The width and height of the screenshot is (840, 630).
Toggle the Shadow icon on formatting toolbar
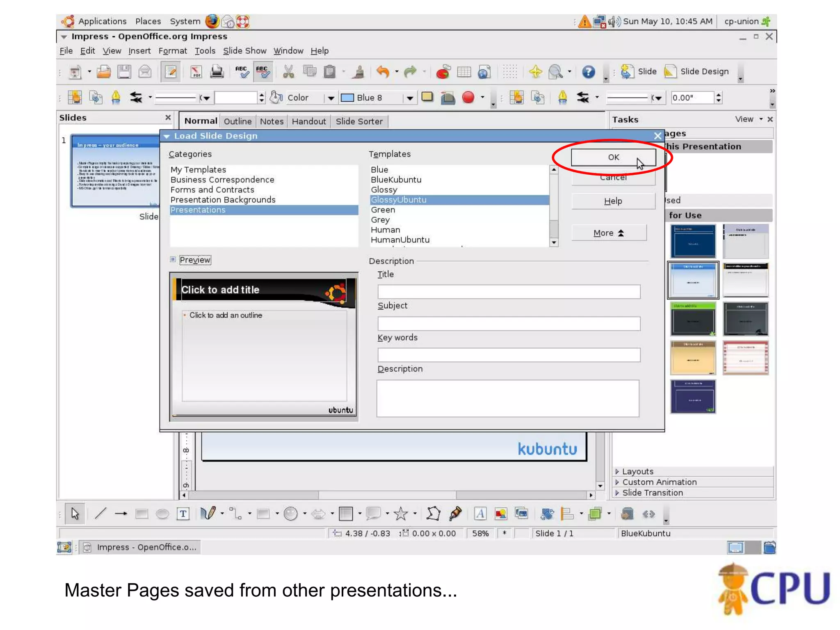click(427, 97)
